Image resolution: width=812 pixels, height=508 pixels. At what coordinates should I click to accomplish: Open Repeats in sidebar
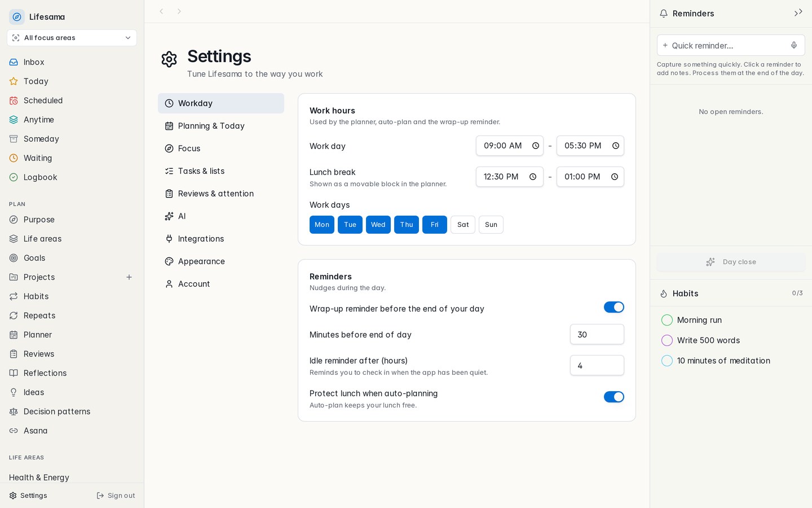72,316
